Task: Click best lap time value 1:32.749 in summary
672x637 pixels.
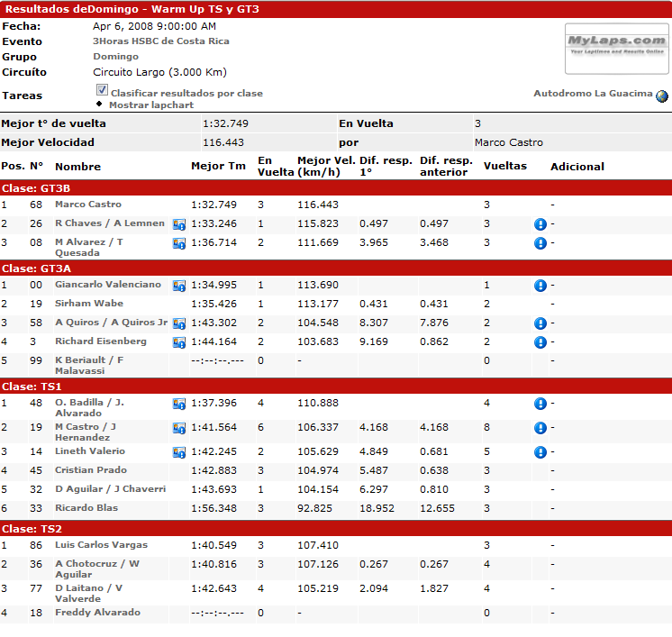Action: pyautogui.click(x=225, y=123)
